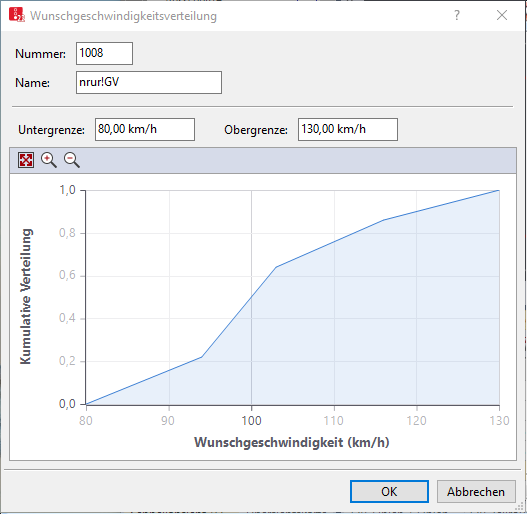Click the curve endpoint at 130 km/h
Image resolution: width=527 pixels, height=514 pixels.
[x=499, y=190]
